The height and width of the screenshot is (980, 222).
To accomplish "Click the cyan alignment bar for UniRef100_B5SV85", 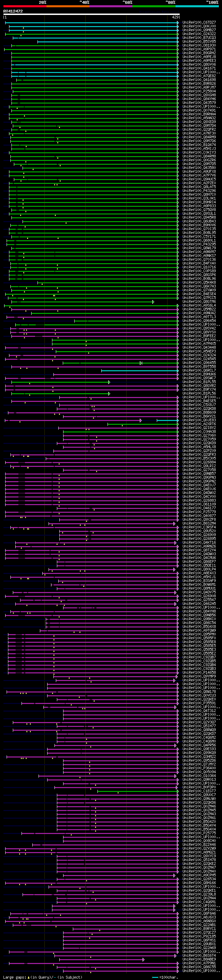I will click(108, 41).
